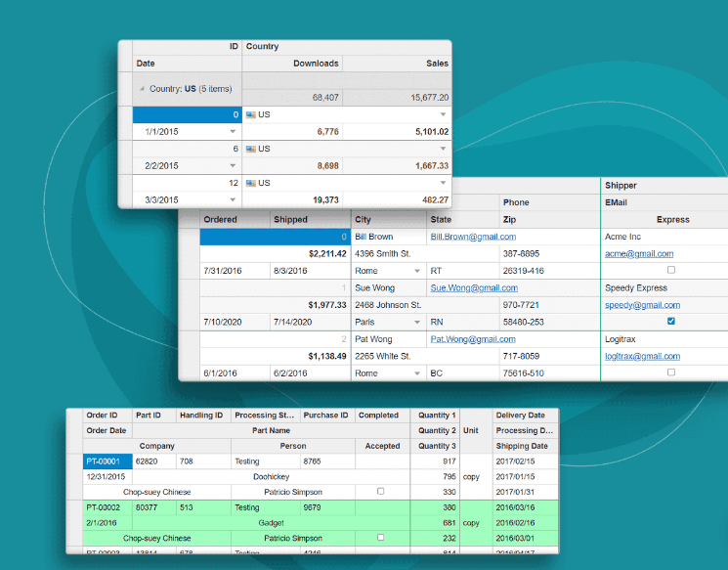This screenshot has width=728, height=570.
Task: Open the Pat.Wong@gmail.com email link
Action: (x=472, y=339)
